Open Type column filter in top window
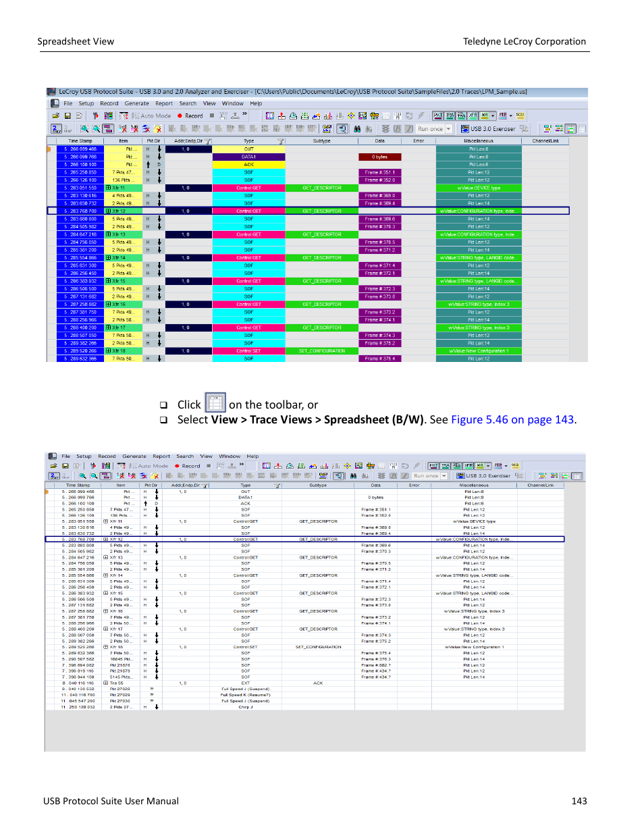 click(281, 141)
